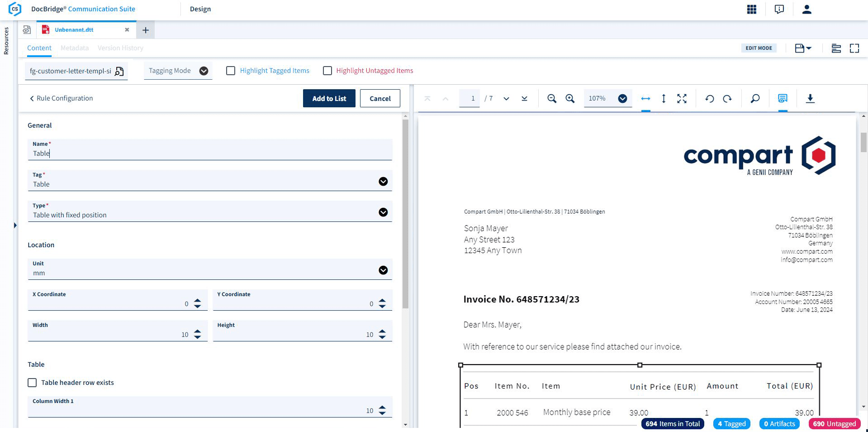Click the Cancel button
This screenshot has width=868, height=432.
pyautogui.click(x=380, y=99)
